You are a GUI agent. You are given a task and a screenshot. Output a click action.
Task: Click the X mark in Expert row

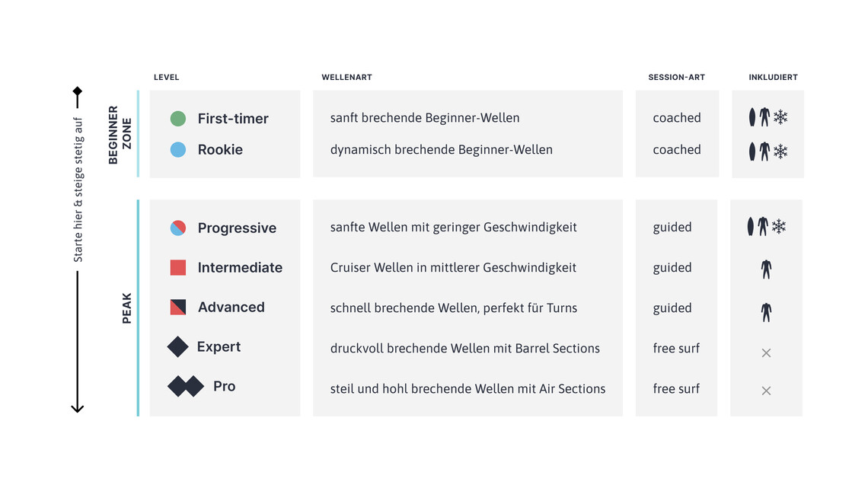click(x=766, y=352)
